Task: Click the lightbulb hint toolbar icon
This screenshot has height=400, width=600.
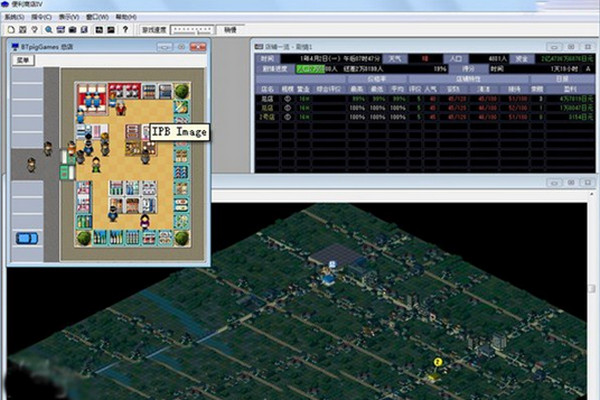Action: pos(34,29)
